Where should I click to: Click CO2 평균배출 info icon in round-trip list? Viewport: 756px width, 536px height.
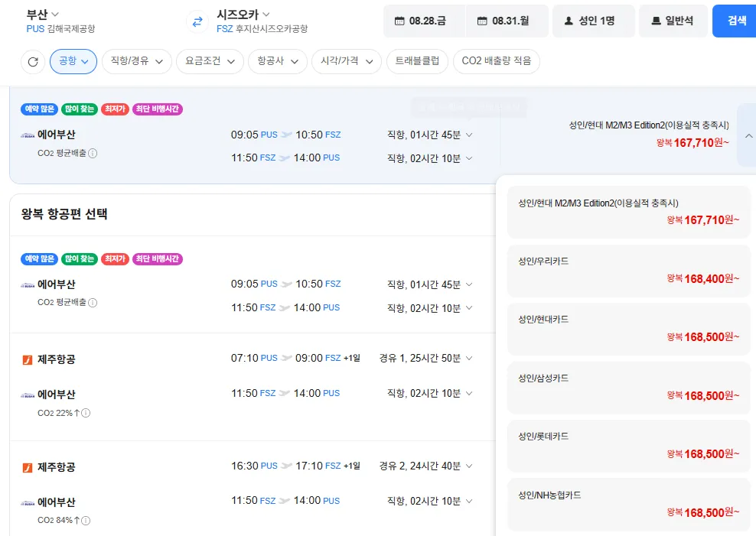(x=93, y=303)
